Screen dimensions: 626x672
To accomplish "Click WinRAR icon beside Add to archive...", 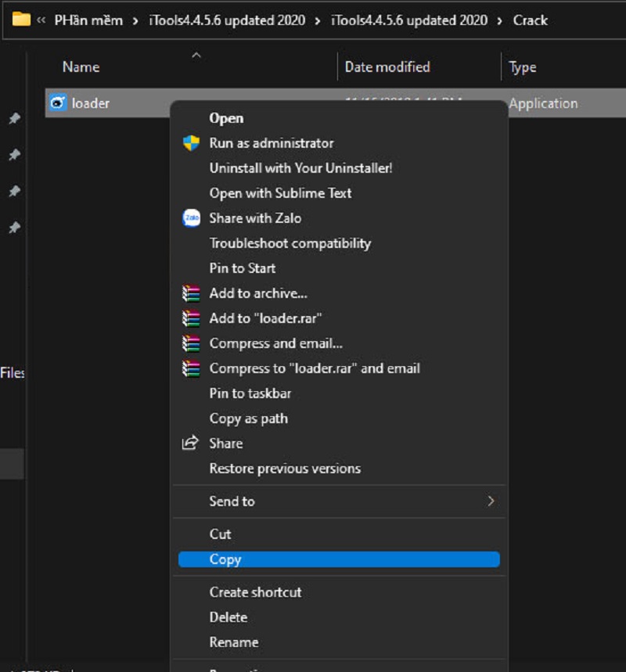I will pos(191,293).
